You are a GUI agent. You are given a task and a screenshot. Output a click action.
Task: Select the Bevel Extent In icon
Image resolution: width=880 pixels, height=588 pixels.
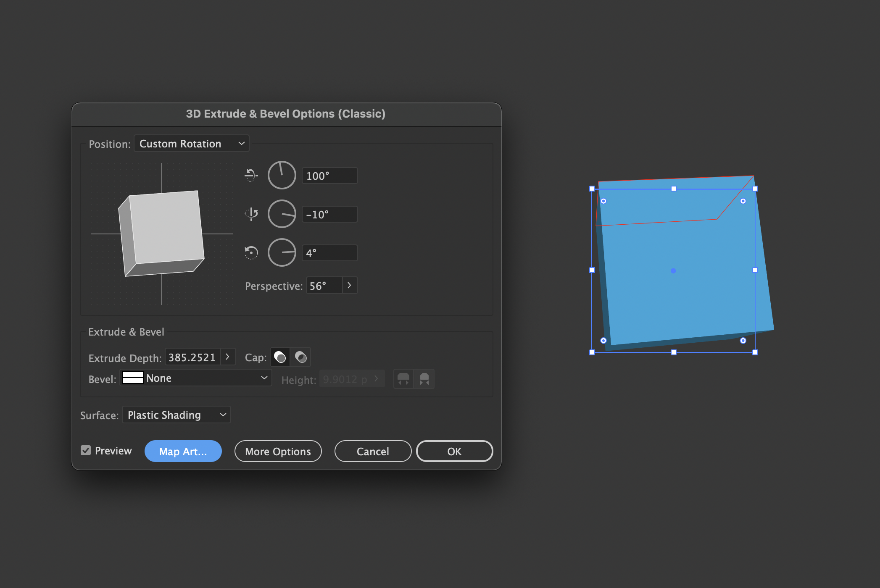(424, 379)
